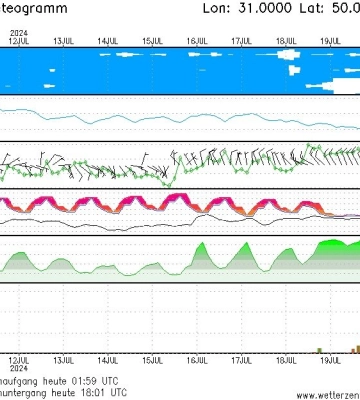
Task: Click the 18JUL label on the top axis
Action: (x=286, y=41)
